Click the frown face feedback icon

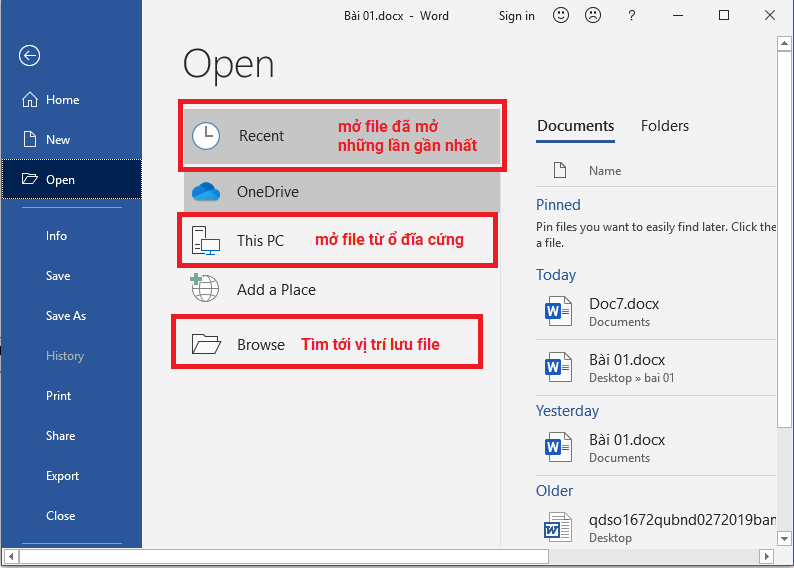[593, 15]
